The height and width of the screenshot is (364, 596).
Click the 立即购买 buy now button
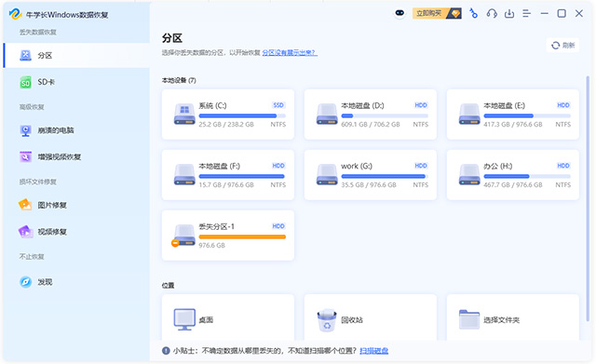click(x=437, y=14)
